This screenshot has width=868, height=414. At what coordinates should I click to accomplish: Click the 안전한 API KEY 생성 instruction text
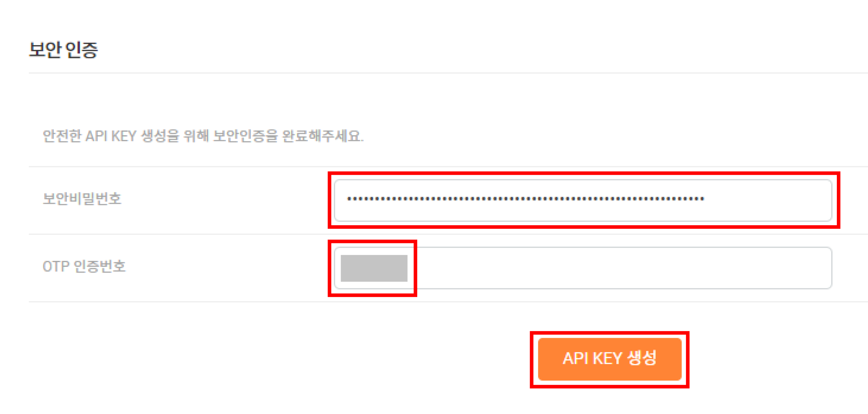pyautogui.click(x=203, y=136)
